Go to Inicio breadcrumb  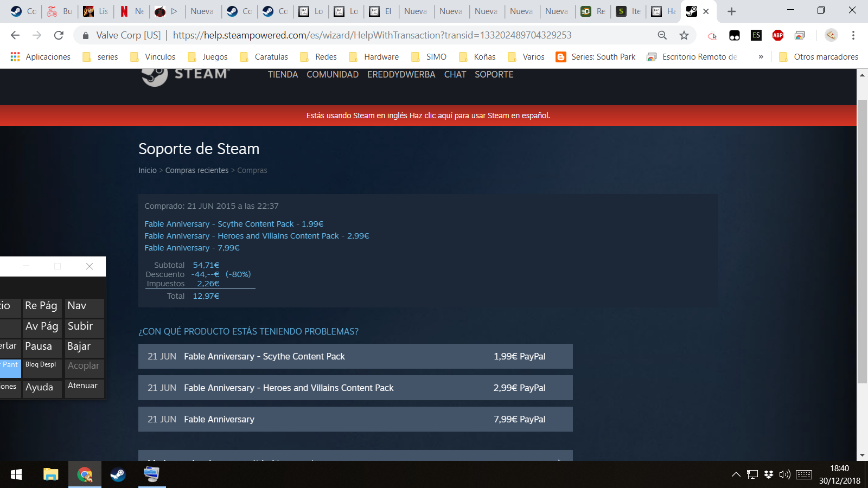(148, 170)
